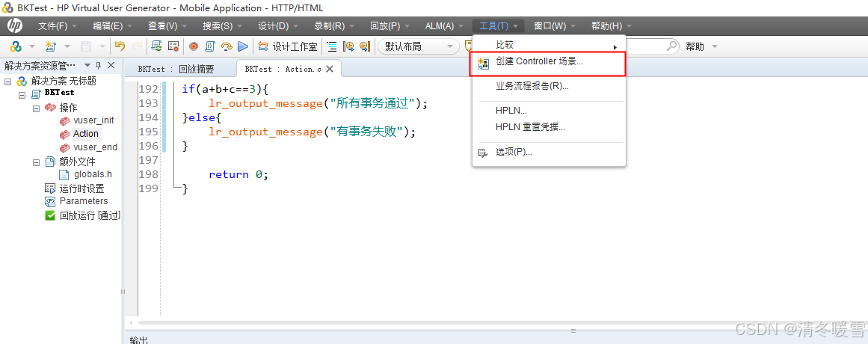
Task: Open the 回放(P) menu
Action: click(390, 25)
